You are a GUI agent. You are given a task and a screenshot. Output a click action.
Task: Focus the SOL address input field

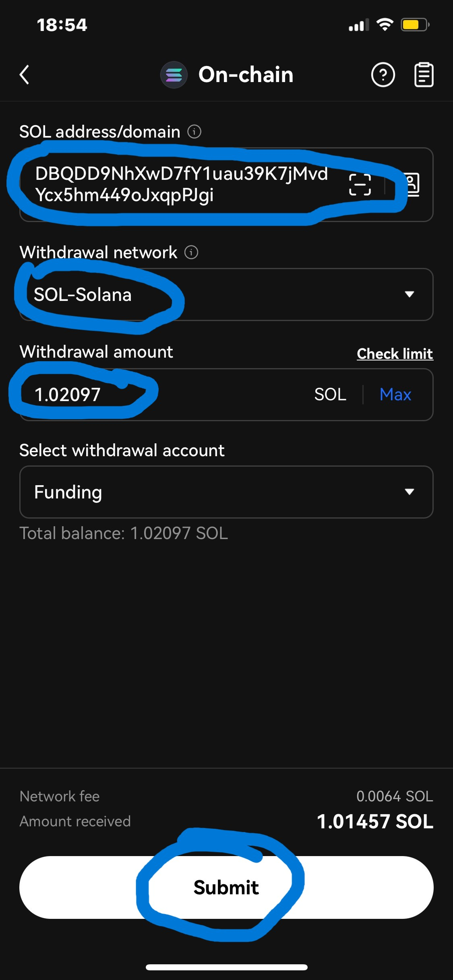pyautogui.click(x=181, y=184)
